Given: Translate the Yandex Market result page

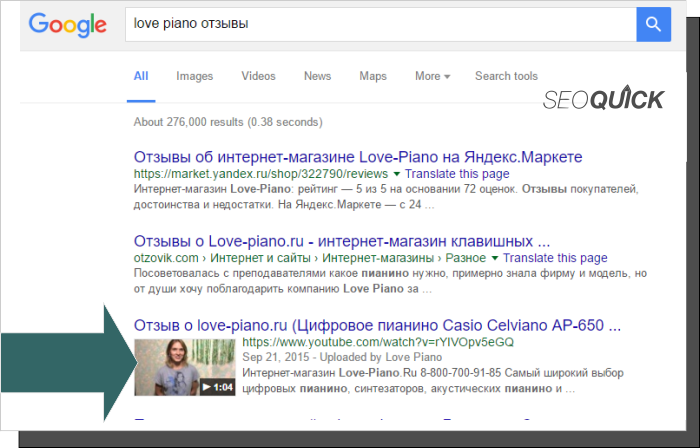Looking at the screenshot, I should (457, 174).
